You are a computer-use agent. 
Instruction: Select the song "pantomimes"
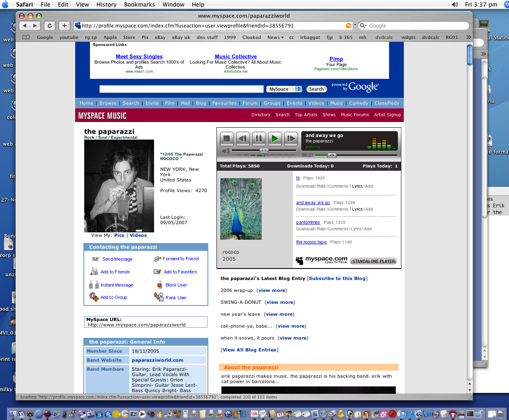pos(308,223)
